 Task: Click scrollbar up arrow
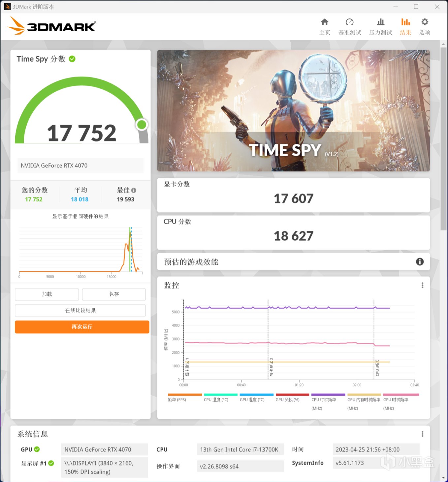tap(443, 44)
